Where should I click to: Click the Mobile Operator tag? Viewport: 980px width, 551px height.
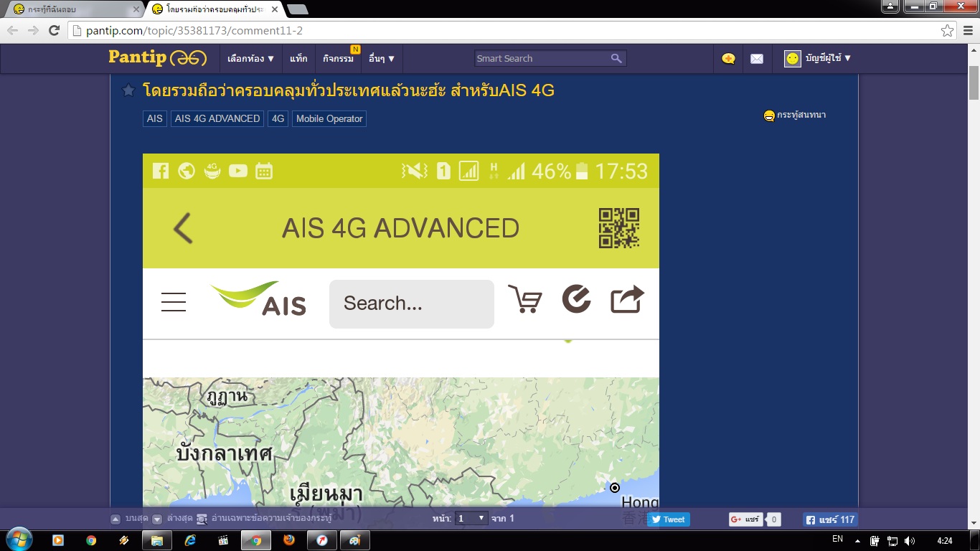tap(329, 118)
